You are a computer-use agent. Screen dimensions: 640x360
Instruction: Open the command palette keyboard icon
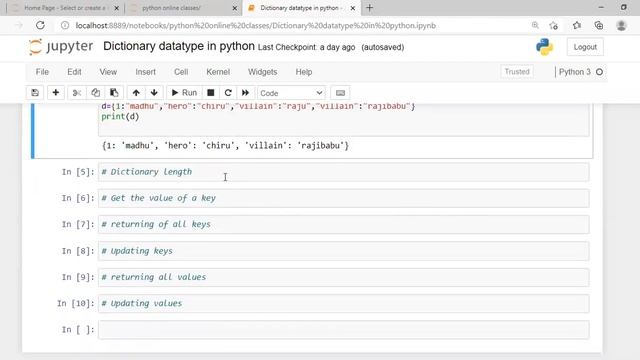coord(340,93)
